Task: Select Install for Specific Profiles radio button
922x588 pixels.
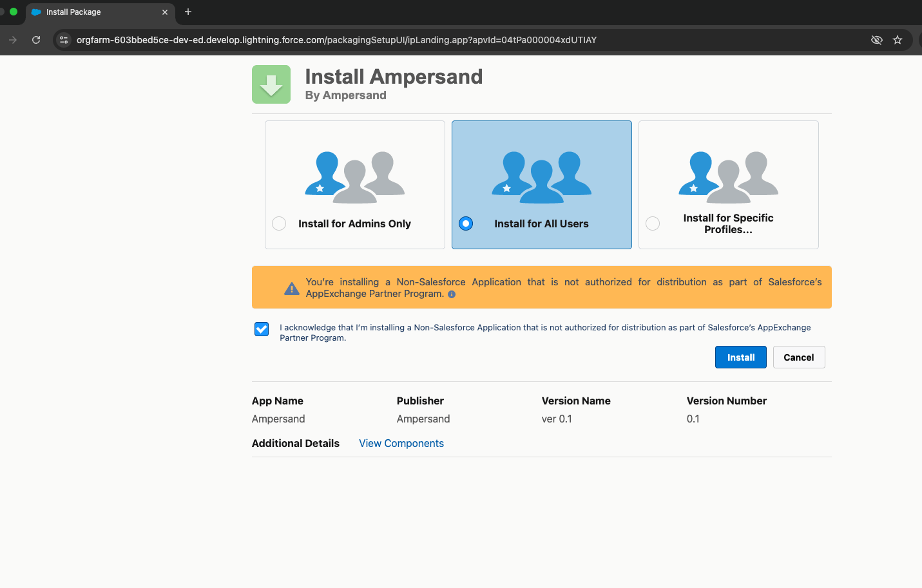Action: click(x=653, y=223)
